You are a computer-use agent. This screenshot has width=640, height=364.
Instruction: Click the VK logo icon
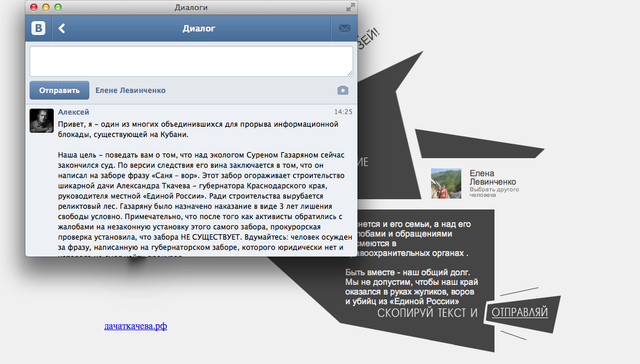[39, 28]
